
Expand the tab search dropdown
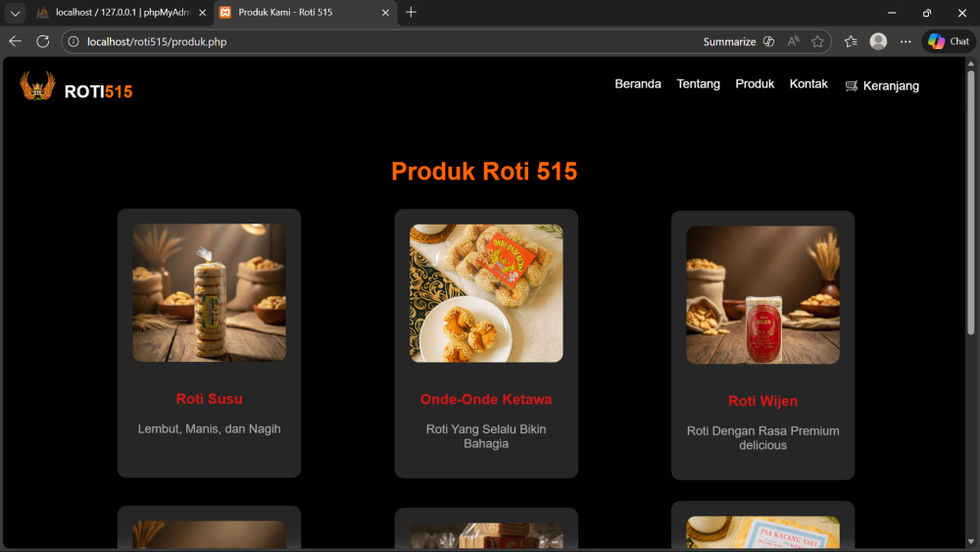click(x=15, y=13)
